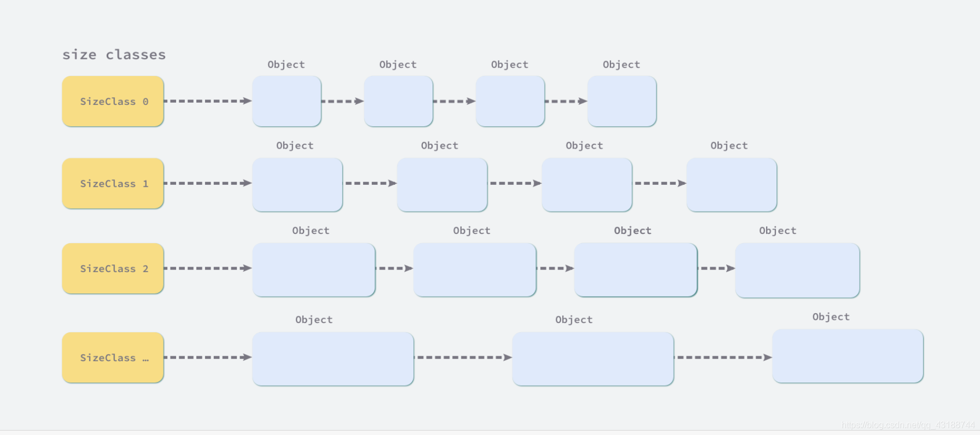The image size is (980, 435).
Task: Click the SizeClass 2 yellow box
Action: click(x=113, y=269)
